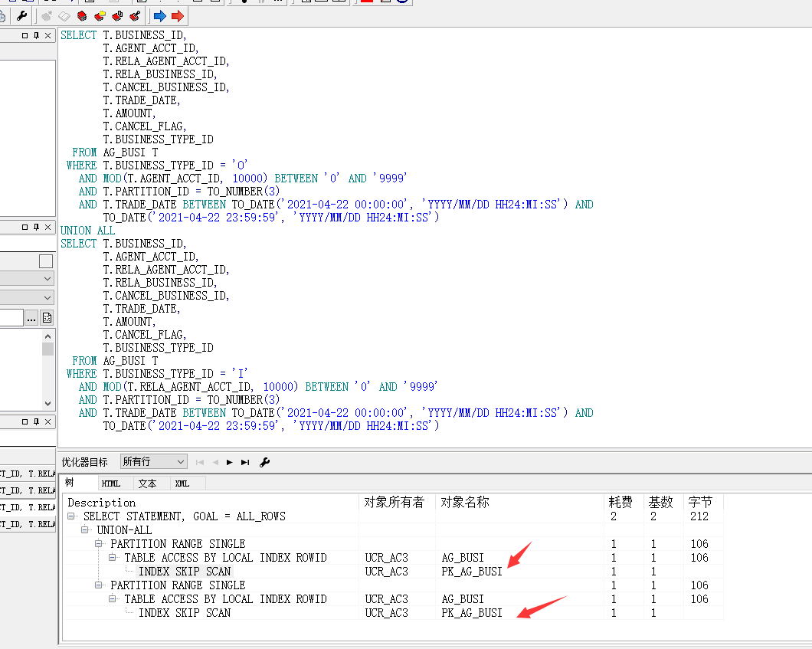812x649 pixels.
Task: Click the red right arrow toolbar icon
Action: 178,16
